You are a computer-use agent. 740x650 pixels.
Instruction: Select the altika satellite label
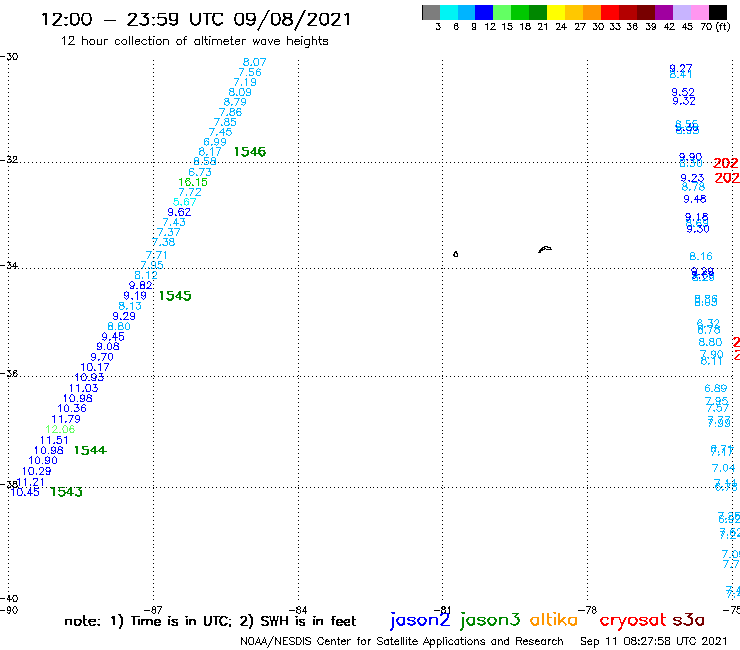coord(554,619)
